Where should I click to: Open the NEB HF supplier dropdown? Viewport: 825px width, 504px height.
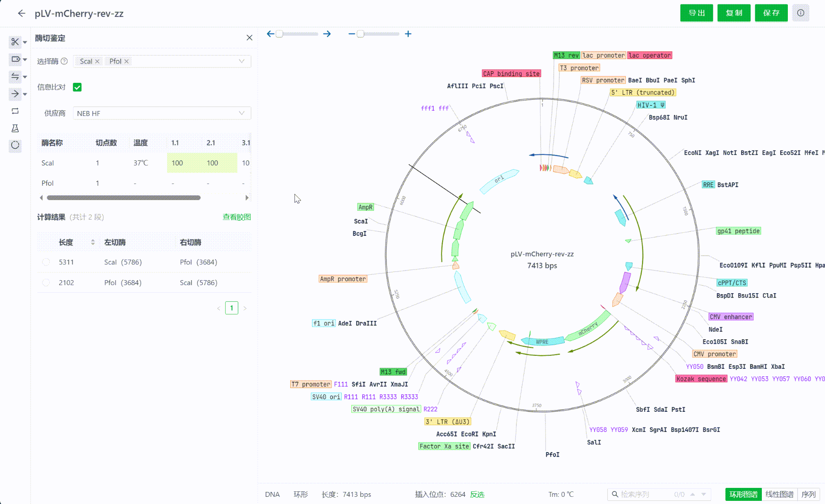click(162, 113)
